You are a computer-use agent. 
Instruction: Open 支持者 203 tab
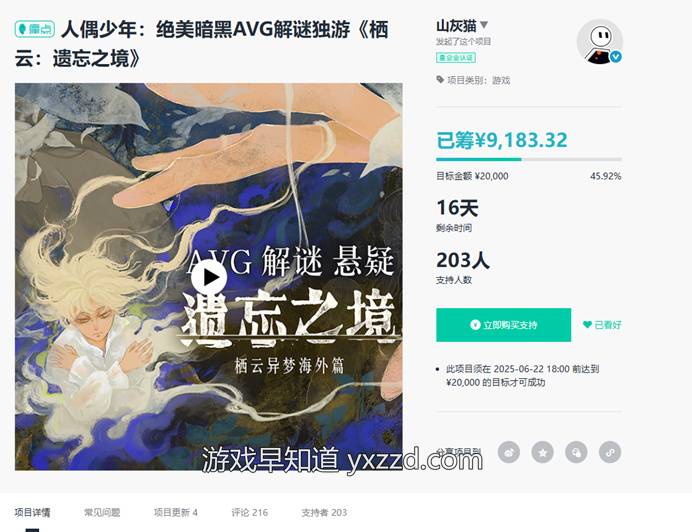(x=324, y=513)
